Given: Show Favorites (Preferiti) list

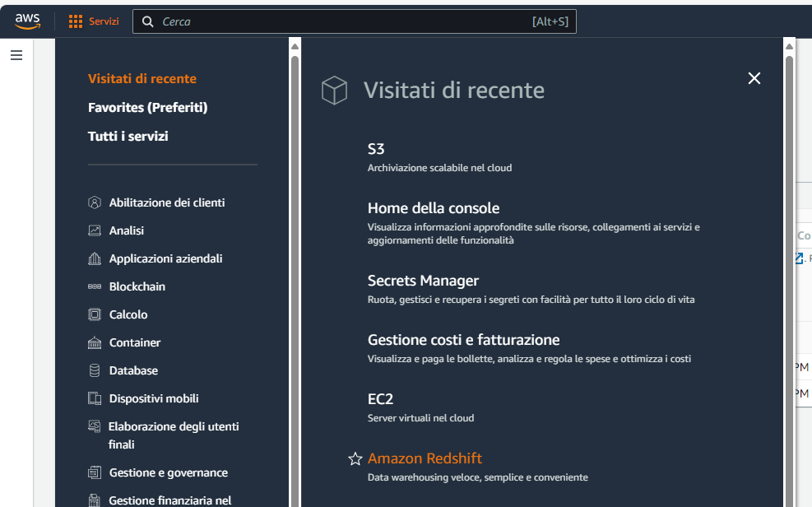Looking at the screenshot, I should coord(147,107).
